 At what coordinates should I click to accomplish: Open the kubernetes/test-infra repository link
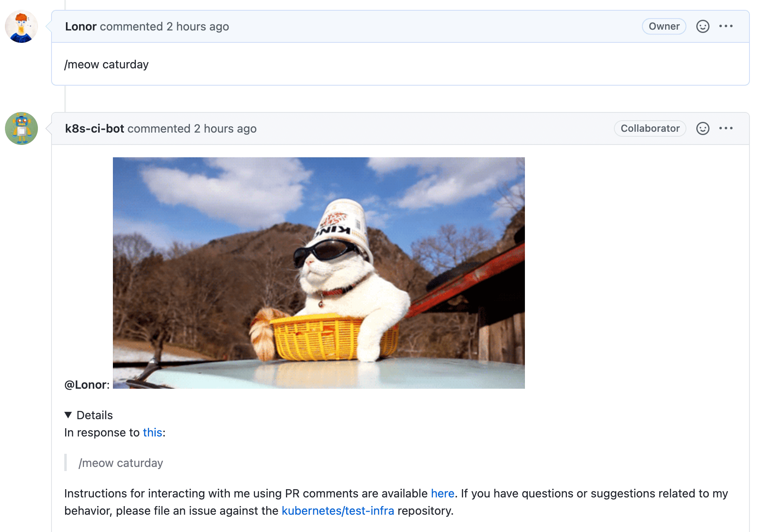[x=337, y=511]
